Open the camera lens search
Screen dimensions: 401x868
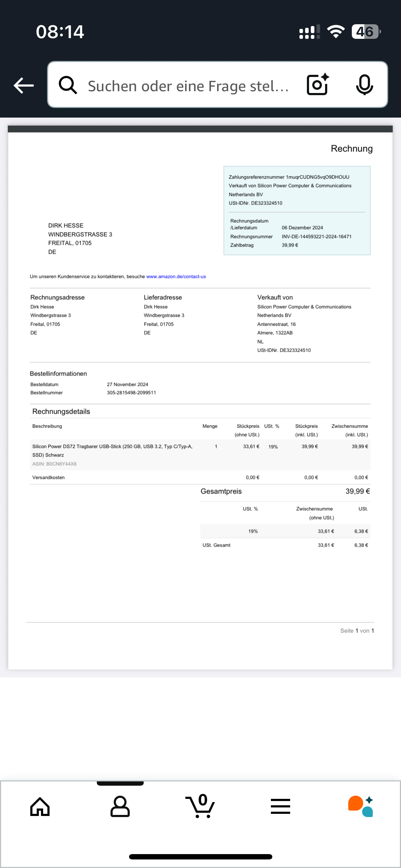(318, 85)
